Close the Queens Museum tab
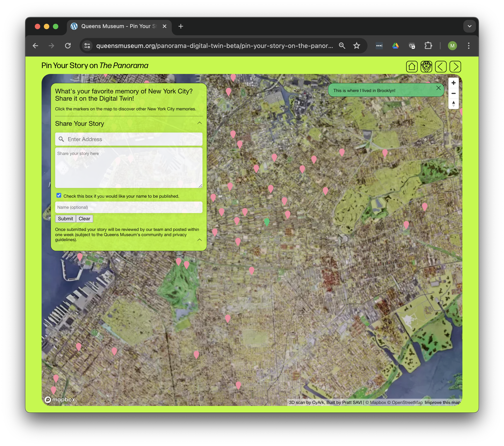The width and height of the screenshot is (504, 446). click(165, 26)
